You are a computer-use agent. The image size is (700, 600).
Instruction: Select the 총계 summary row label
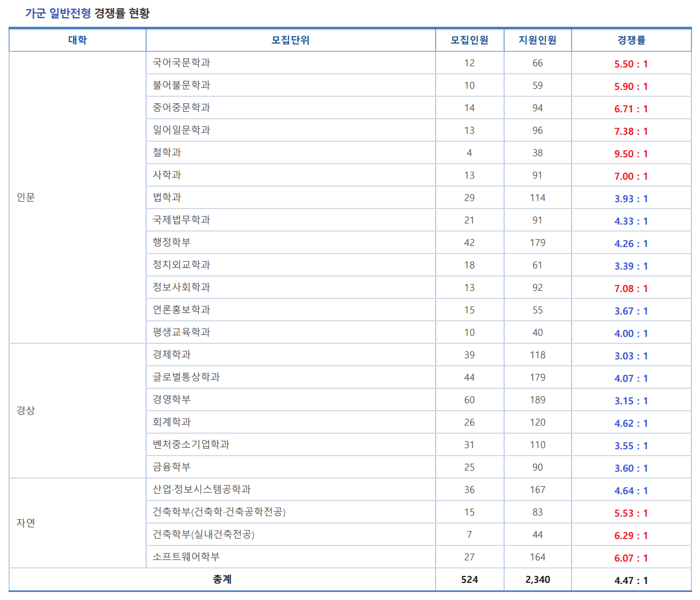pyautogui.click(x=222, y=579)
